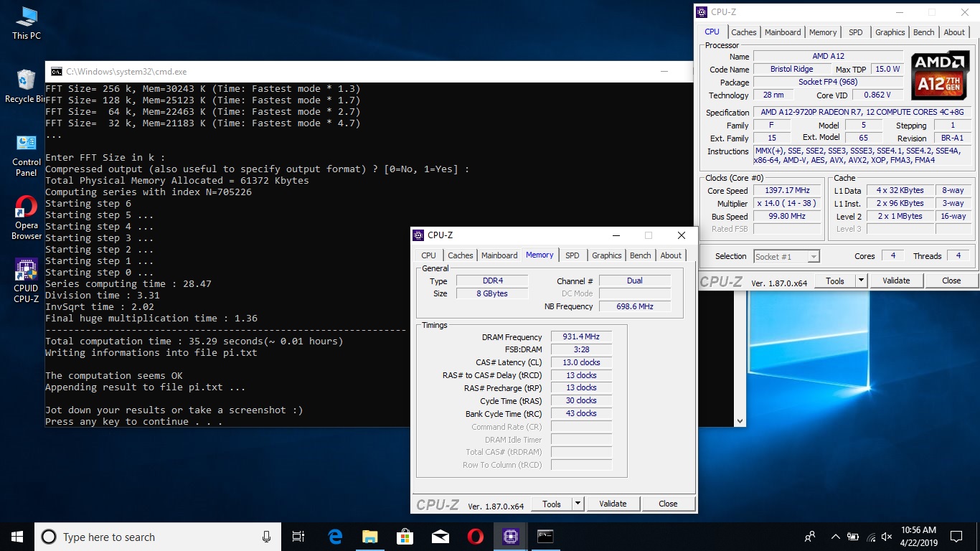Screen dimensions: 980x551
Task: Open People icon in system tray
Action: point(810,537)
